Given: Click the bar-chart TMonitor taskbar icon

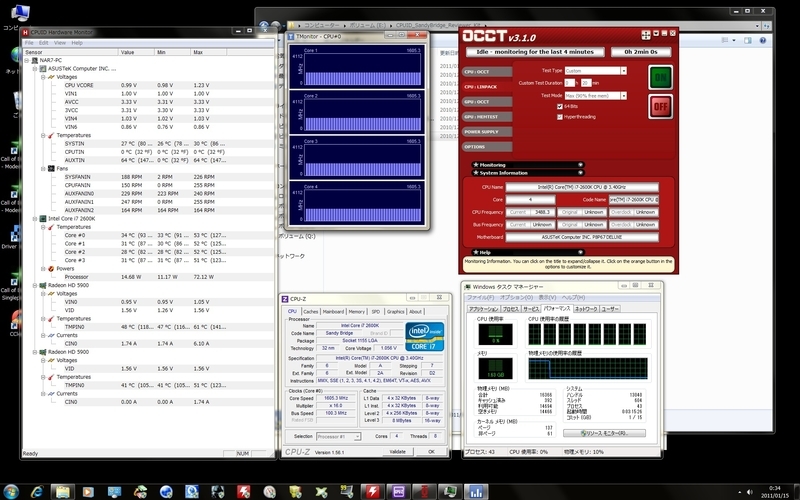Looking at the screenshot, I should [476, 491].
